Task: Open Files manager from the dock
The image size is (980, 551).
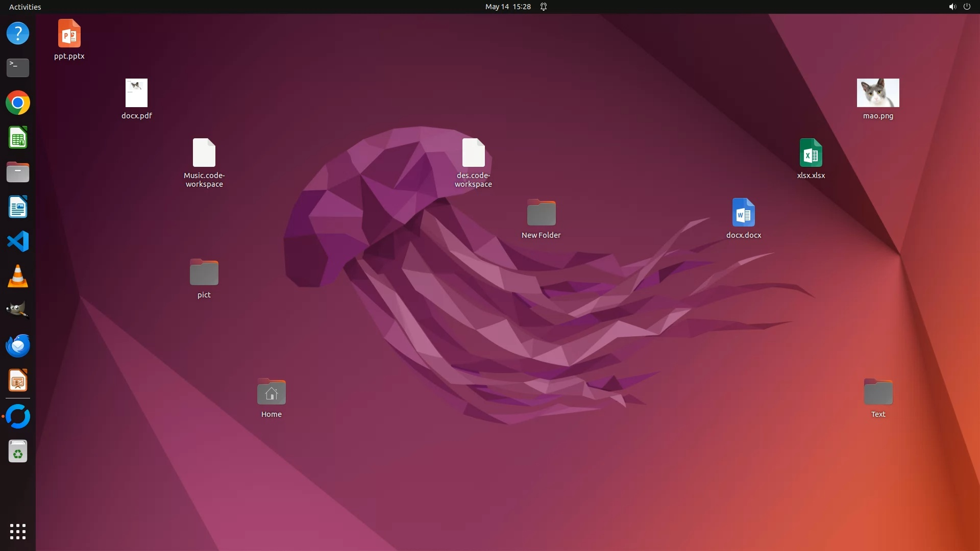Action: pos(18,172)
